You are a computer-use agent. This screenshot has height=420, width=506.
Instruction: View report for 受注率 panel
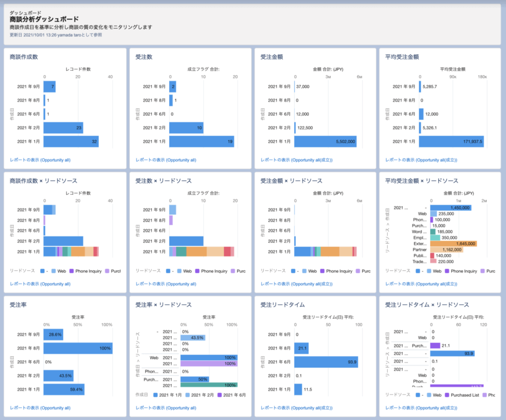pyautogui.click(x=40, y=408)
